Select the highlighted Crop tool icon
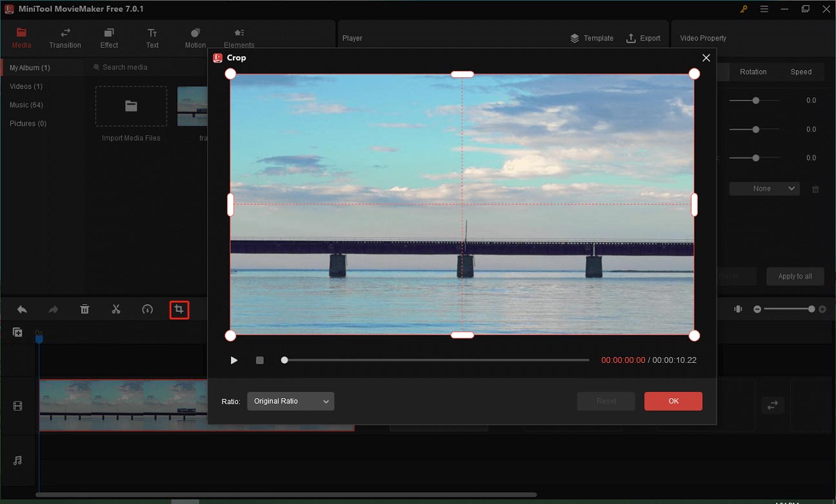Viewport: 836px width, 504px height. coord(179,309)
